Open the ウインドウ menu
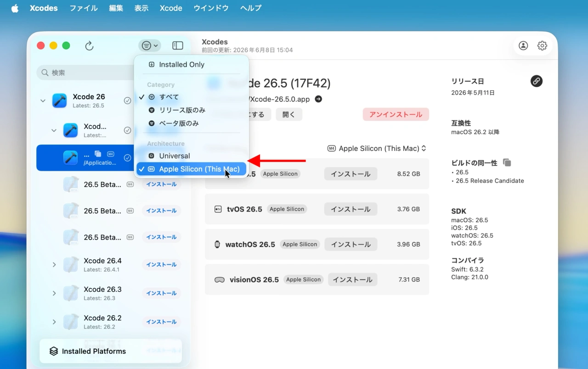The height and width of the screenshot is (369, 588). [x=211, y=8]
